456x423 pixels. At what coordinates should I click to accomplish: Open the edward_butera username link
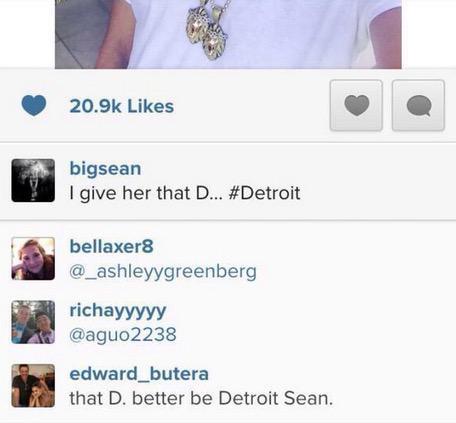click(139, 374)
